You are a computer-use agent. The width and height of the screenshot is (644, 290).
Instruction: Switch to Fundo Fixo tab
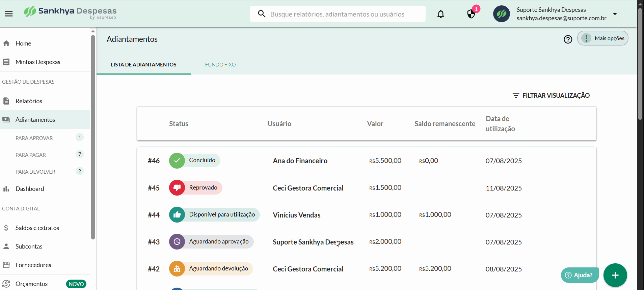pos(220,65)
